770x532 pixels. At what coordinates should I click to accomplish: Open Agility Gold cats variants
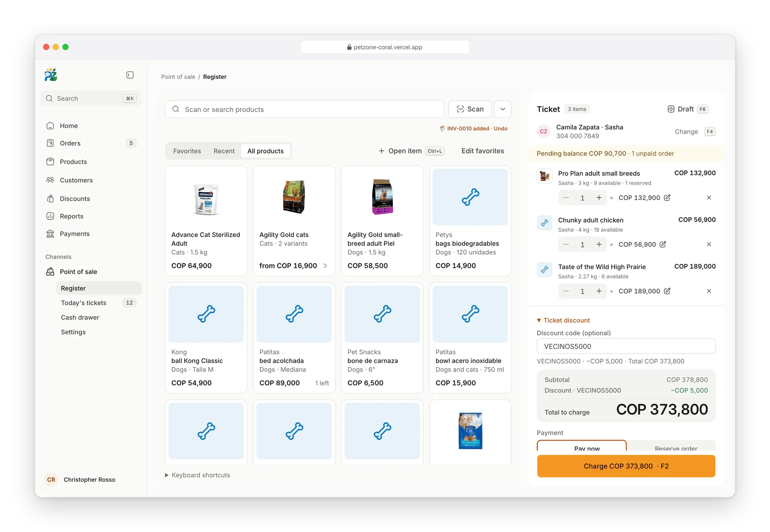tap(294, 221)
